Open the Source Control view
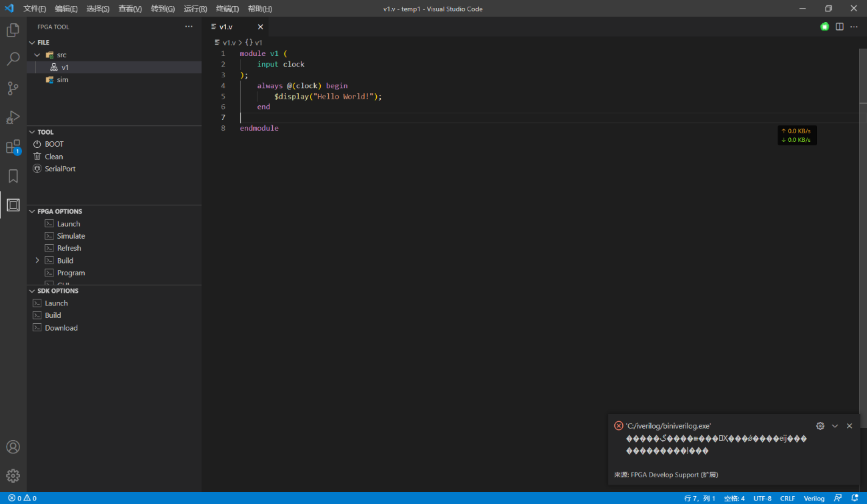The width and height of the screenshot is (867, 504). pyautogui.click(x=13, y=88)
